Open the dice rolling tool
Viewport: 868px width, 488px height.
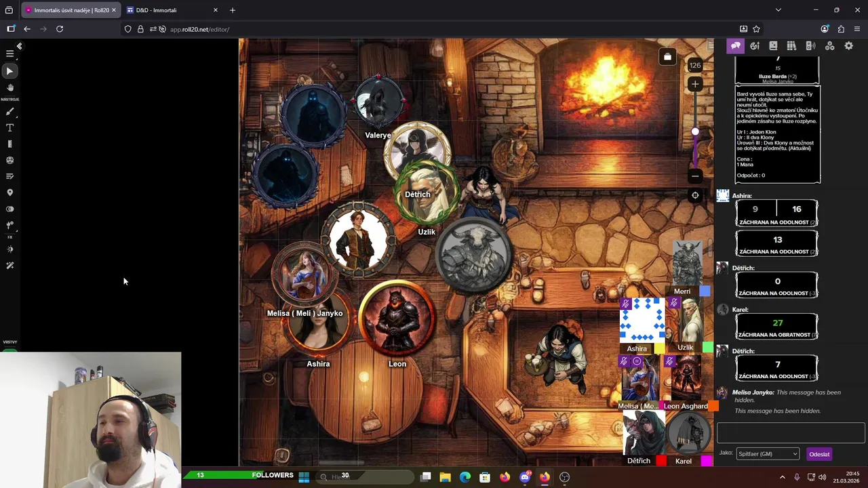coord(9,161)
